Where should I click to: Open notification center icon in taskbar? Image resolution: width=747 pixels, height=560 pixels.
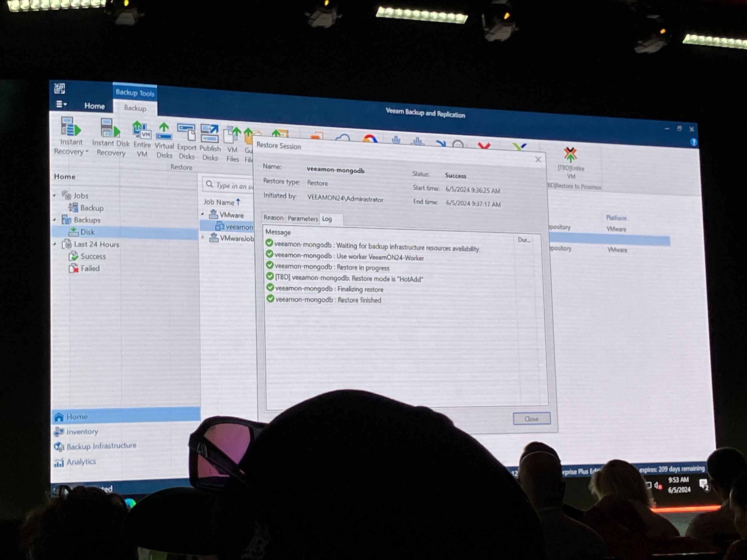click(704, 484)
